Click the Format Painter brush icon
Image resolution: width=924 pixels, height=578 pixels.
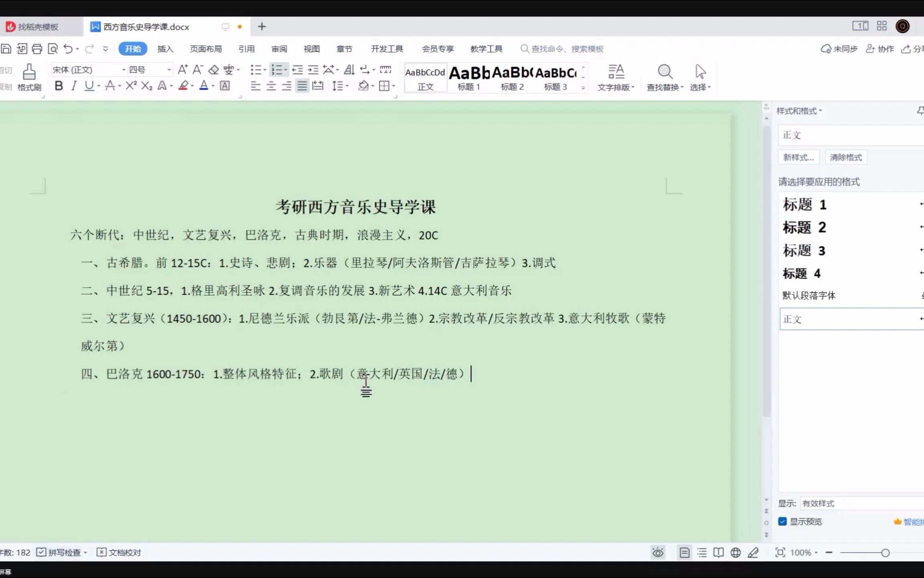(x=29, y=72)
